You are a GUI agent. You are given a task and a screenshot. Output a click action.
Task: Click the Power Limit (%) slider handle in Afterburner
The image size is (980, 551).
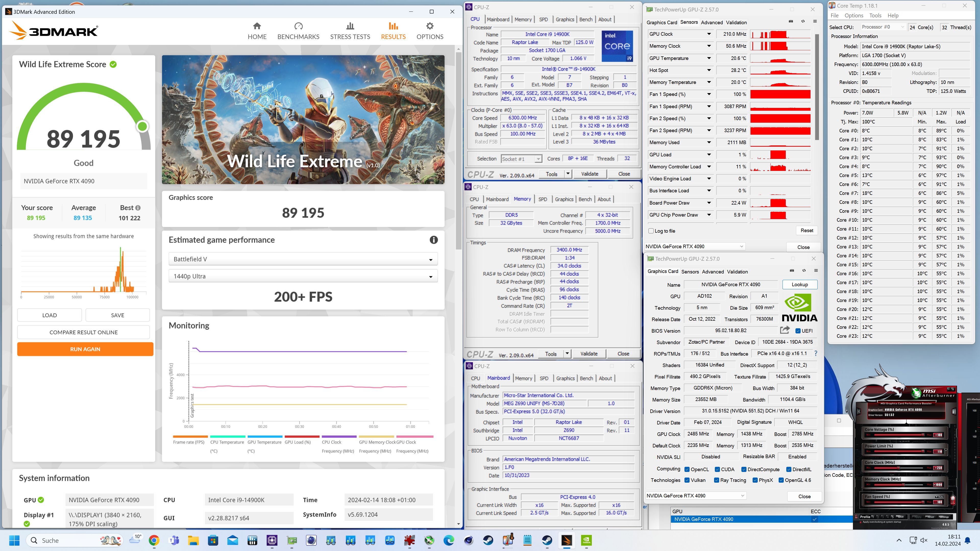tap(923, 451)
